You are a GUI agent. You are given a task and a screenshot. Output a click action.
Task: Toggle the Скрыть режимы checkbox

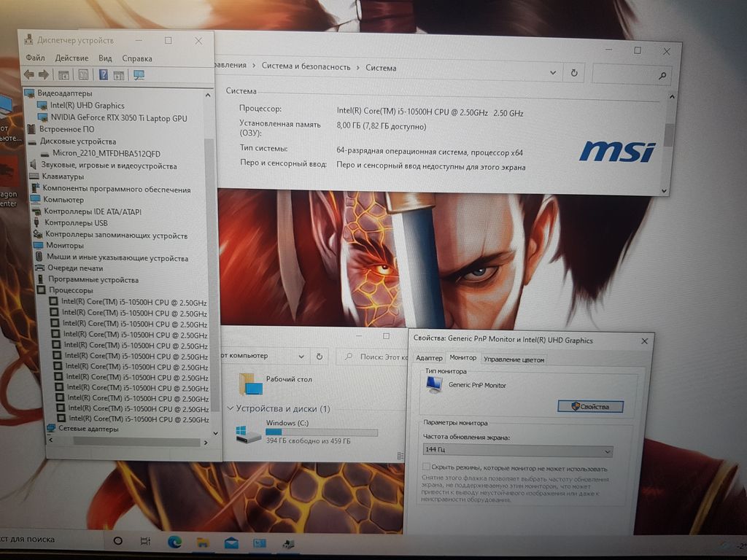click(426, 466)
